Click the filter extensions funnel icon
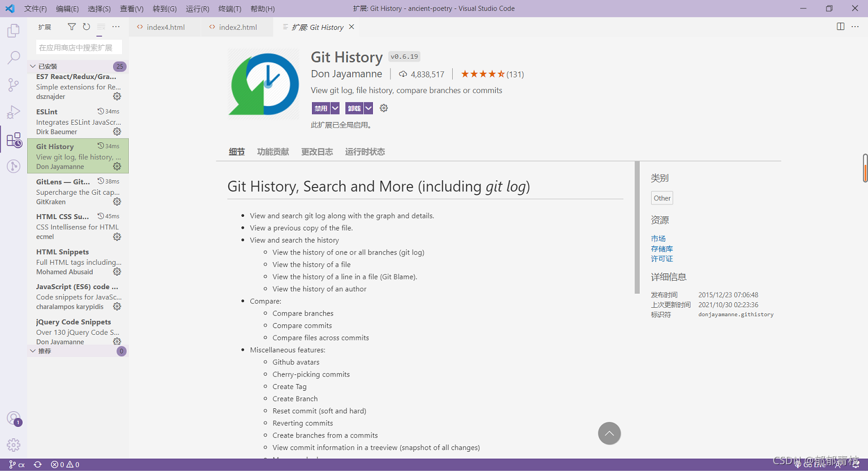The width and height of the screenshot is (868, 471). pos(72,27)
